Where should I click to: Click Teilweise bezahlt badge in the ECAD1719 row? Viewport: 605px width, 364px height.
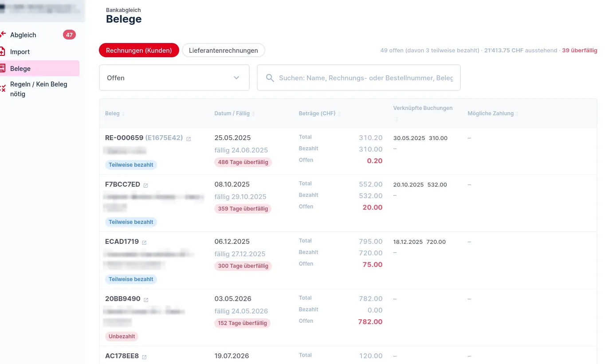pos(131,279)
